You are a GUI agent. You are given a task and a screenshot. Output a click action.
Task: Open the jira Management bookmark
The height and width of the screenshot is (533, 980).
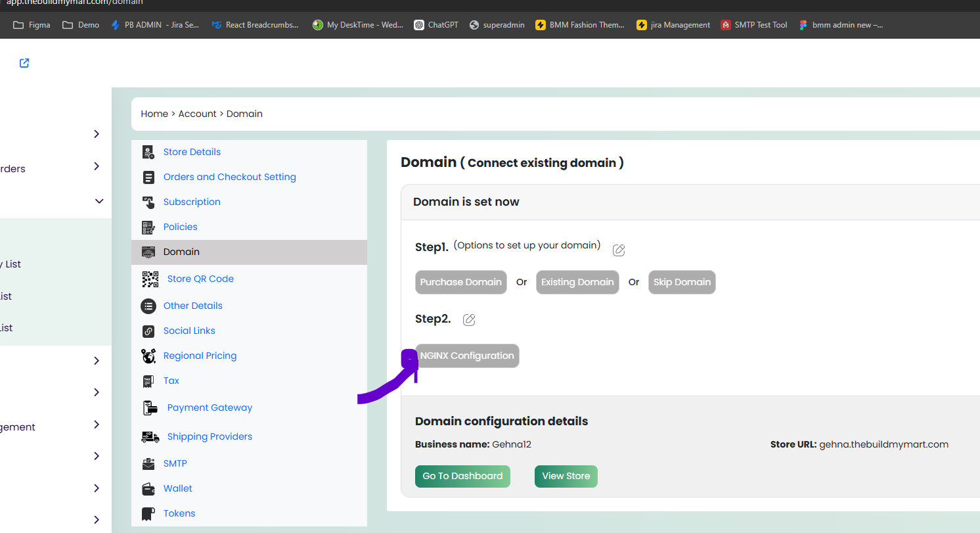[x=673, y=25]
